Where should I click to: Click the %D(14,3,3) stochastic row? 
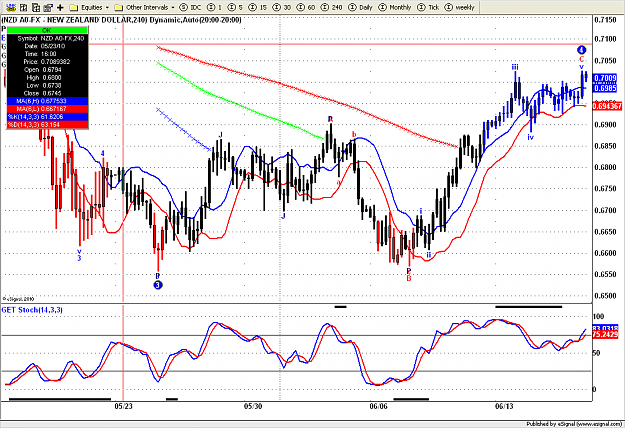[x=47, y=125]
